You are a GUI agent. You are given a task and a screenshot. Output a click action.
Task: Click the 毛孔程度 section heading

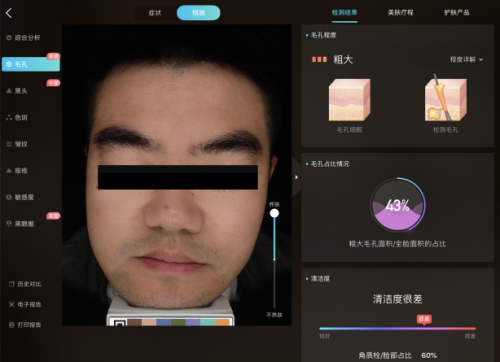(x=323, y=35)
